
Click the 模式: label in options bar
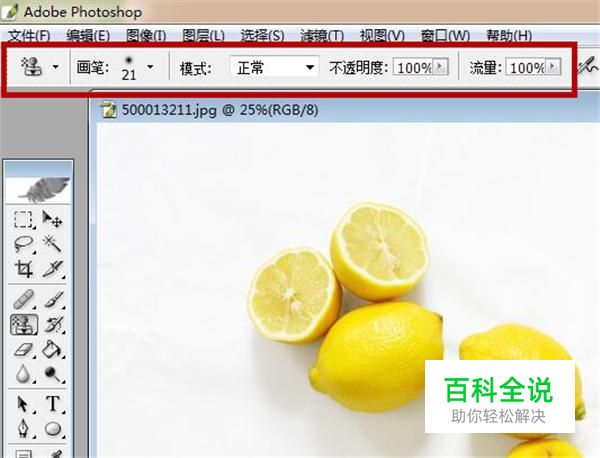[x=196, y=68]
